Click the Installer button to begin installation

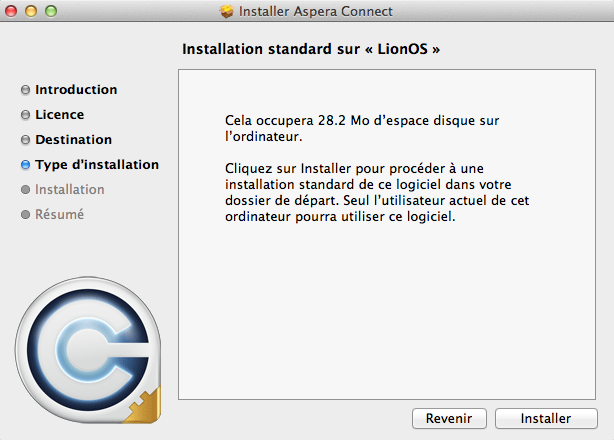(x=546, y=418)
